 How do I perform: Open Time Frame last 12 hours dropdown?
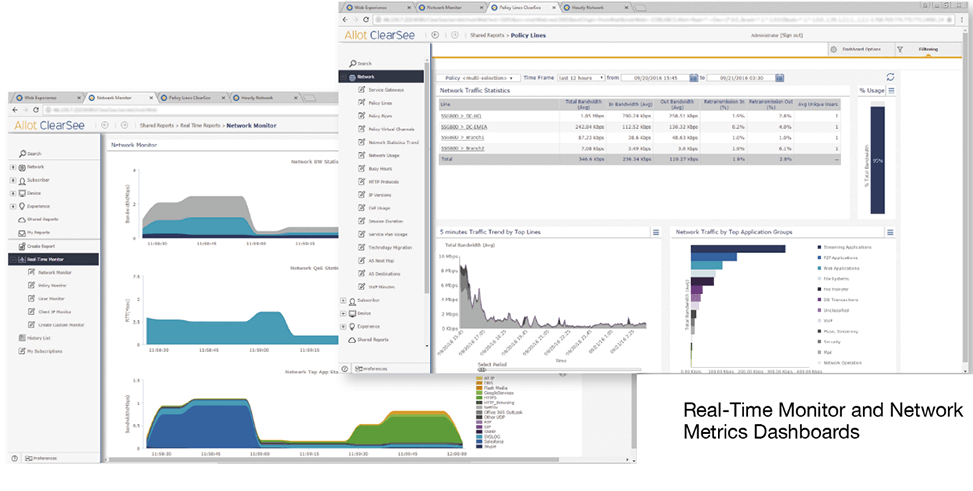tap(581, 78)
